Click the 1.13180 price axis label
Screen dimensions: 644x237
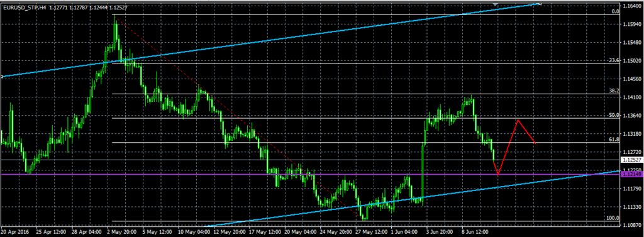[x=633, y=133]
